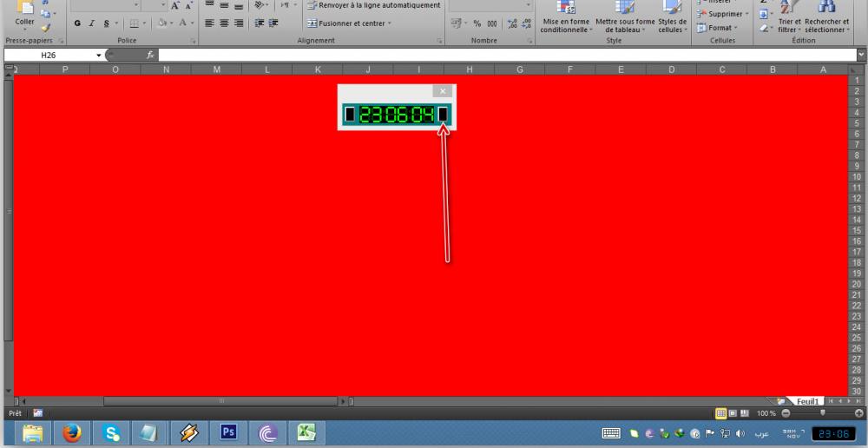Increase indent icon

pos(273,23)
